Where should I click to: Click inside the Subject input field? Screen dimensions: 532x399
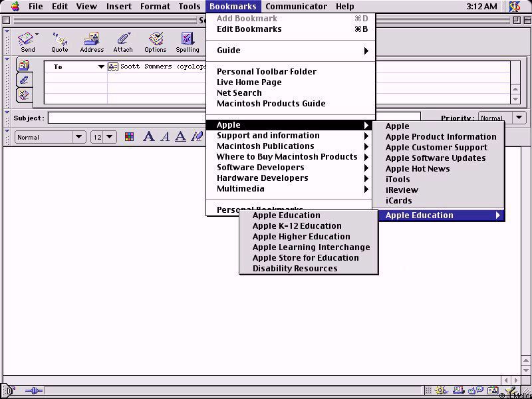click(x=127, y=118)
